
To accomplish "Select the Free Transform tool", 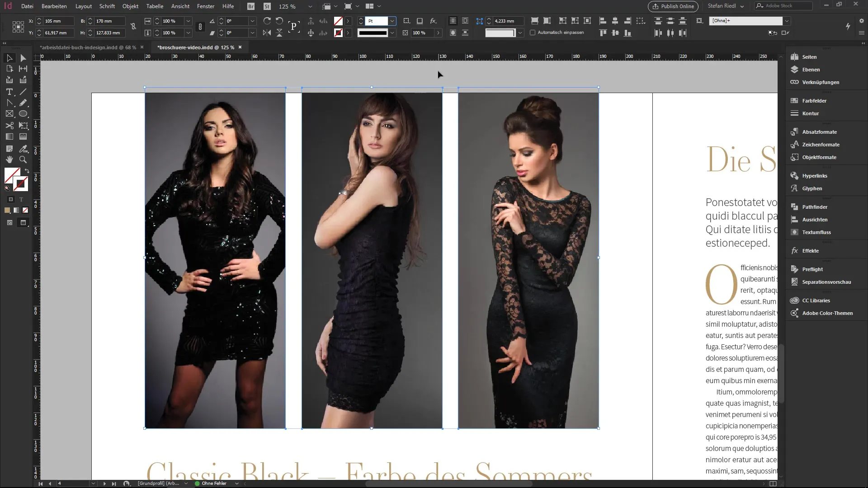I will 23,126.
